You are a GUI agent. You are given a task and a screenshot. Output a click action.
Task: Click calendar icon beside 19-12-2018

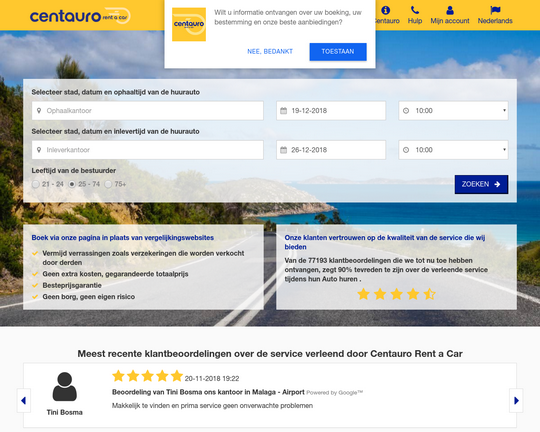click(x=283, y=111)
